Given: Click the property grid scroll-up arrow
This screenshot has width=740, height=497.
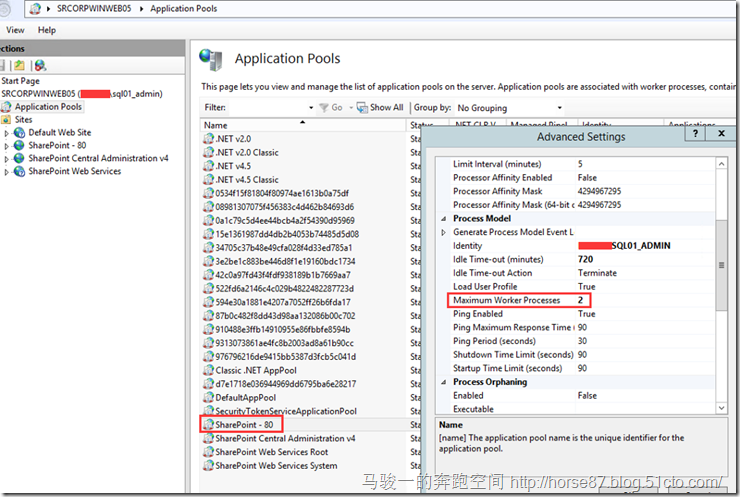Looking at the screenshot, I should coord(721,164).
